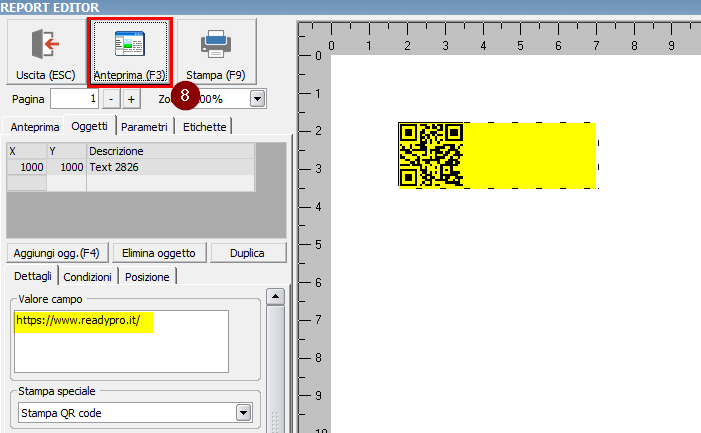Open the Parametri tab
Screen dimensions: 701x433
point(146,127)
